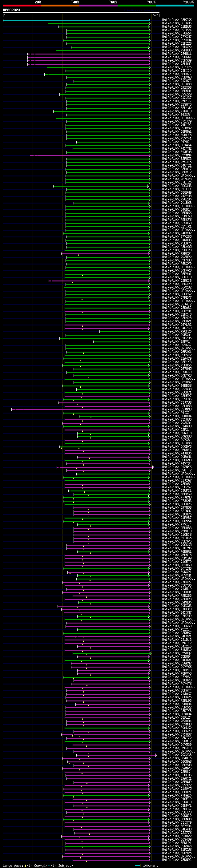Click the UniRef100_A7RZK5 style hit C1ZNY6 label
This screenshot has width=197, height=868.
tap(177, 467)
